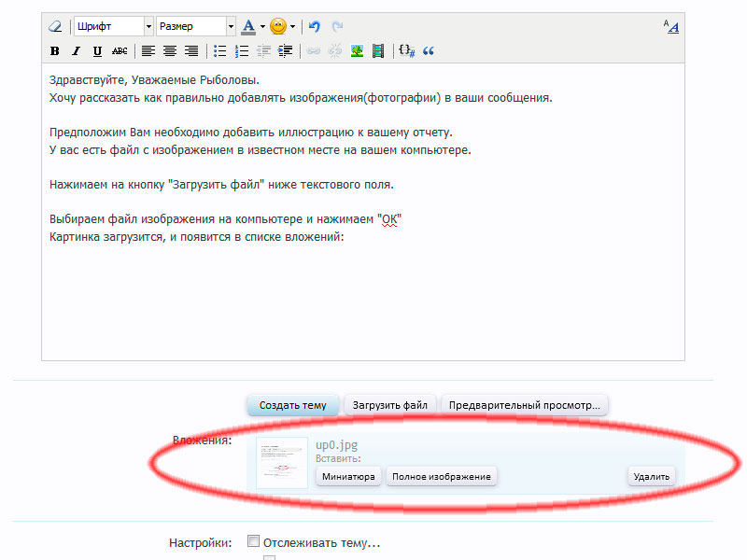Decrease the indent
747x560 pixels.
(263, 51)
